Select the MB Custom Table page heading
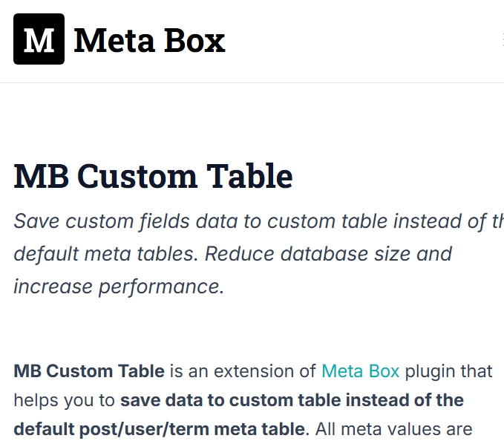The width and height of the screenshot is (504, 444). [x=153, y=176]
